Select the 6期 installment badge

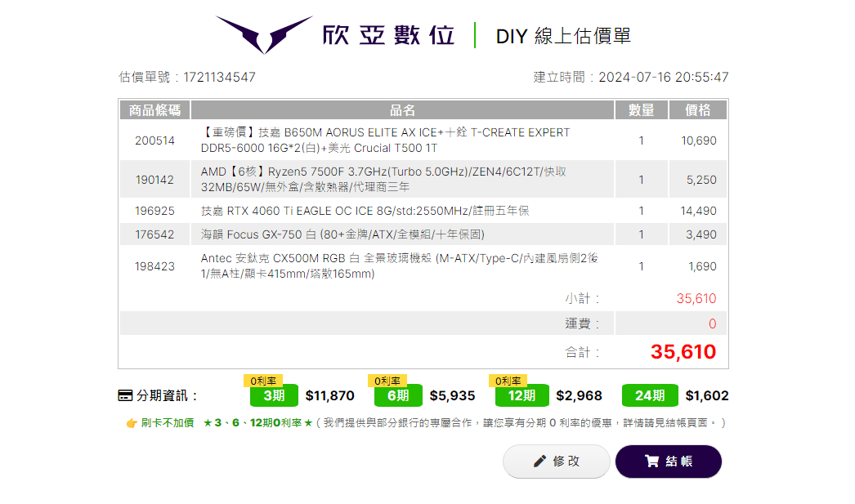click(398, 395)
